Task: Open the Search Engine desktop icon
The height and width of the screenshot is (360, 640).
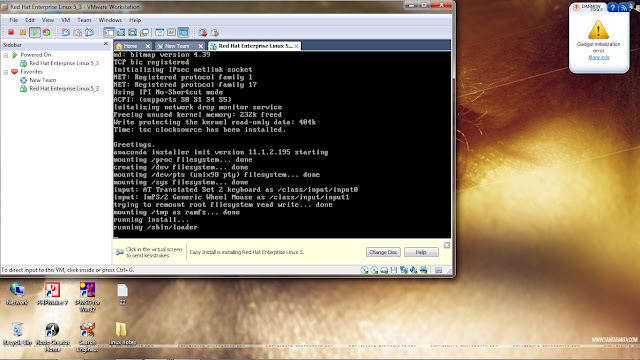Action: 87,337
